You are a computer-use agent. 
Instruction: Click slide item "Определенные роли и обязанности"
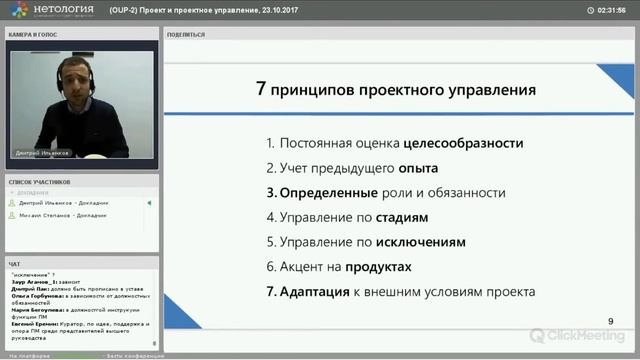(x=386, y=193)
